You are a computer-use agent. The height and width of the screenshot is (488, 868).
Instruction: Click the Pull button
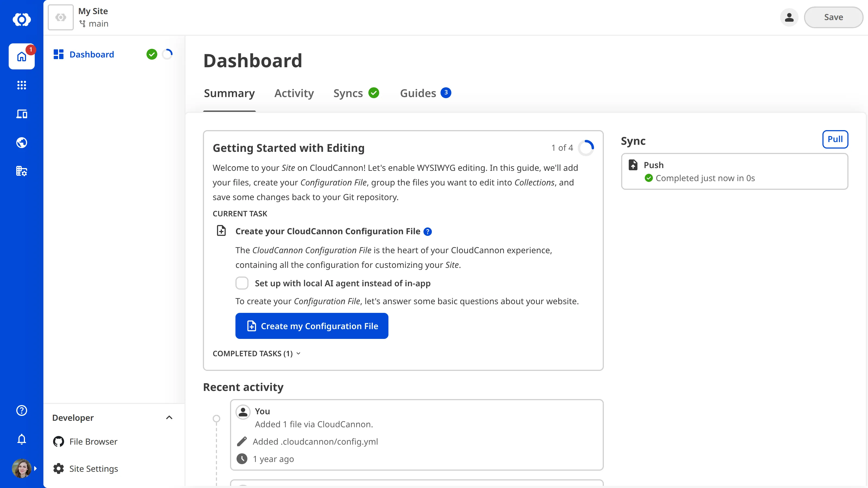coord(835,139)
